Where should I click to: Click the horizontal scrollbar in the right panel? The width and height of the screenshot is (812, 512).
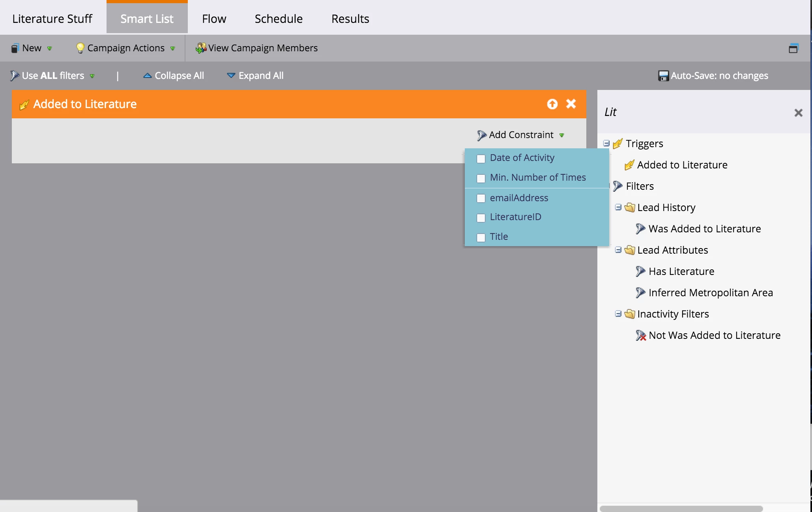point(681,508)
